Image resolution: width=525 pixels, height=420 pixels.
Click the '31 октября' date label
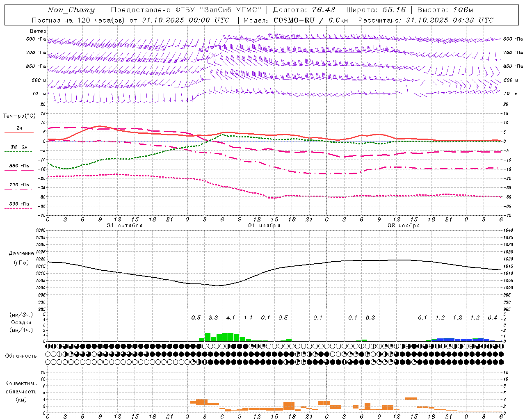125,226
